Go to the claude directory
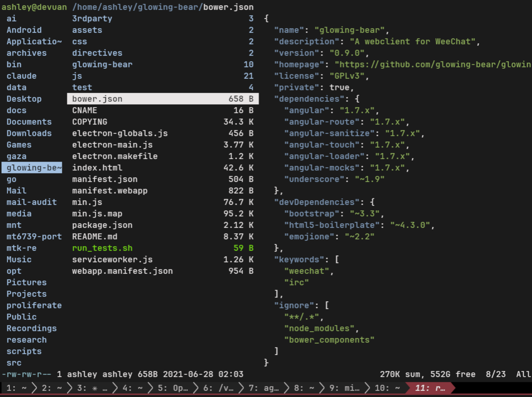This screenshot has width=532, height=397. [22, 76]
